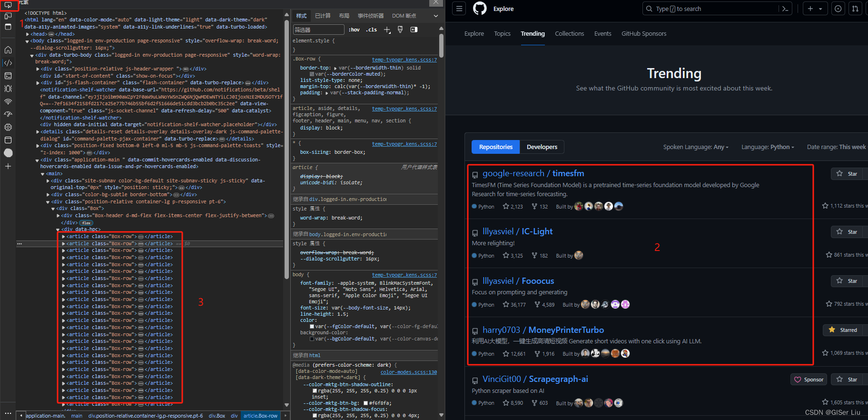Select the Elements panel code icon

[x=8, y=63]
